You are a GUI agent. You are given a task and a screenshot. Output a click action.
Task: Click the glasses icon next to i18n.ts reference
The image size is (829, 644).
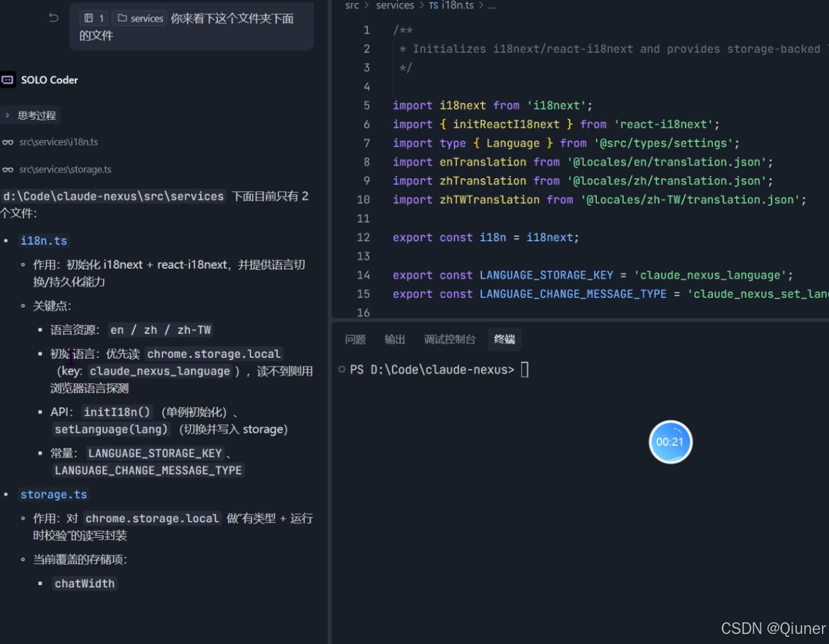point(8,142)
